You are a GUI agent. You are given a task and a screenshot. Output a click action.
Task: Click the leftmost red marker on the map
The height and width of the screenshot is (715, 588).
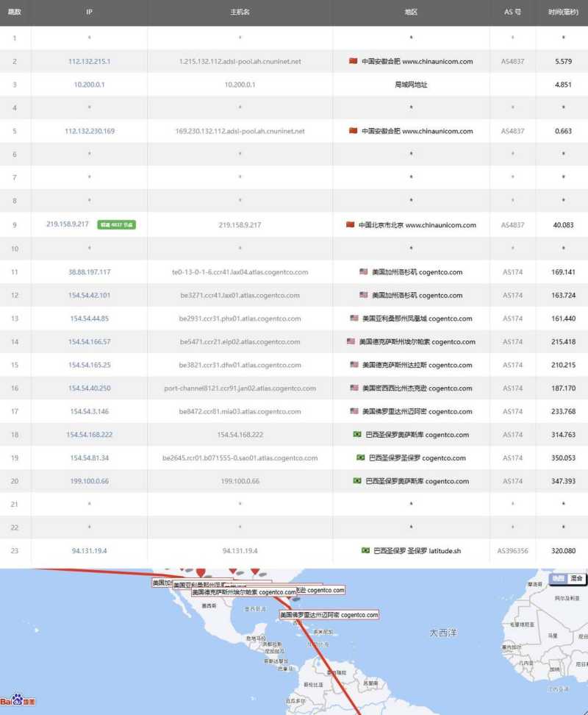tap(200, 572)
